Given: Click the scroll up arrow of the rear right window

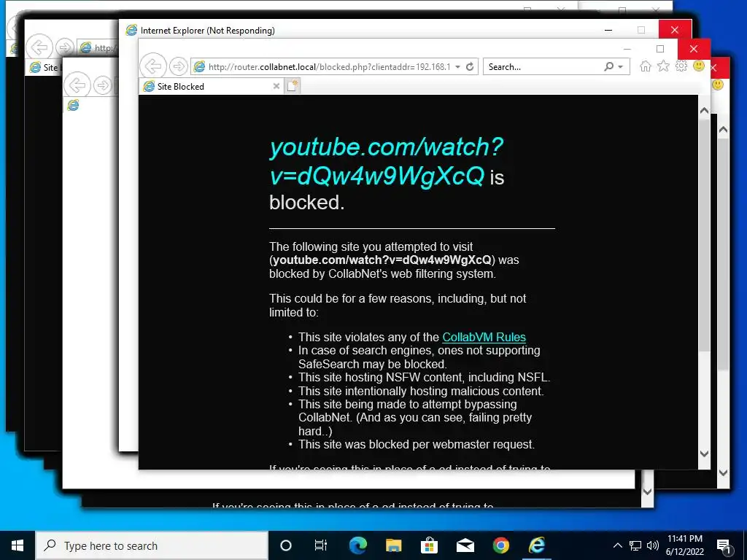Looking at the screenshot, I should point(723,130).
